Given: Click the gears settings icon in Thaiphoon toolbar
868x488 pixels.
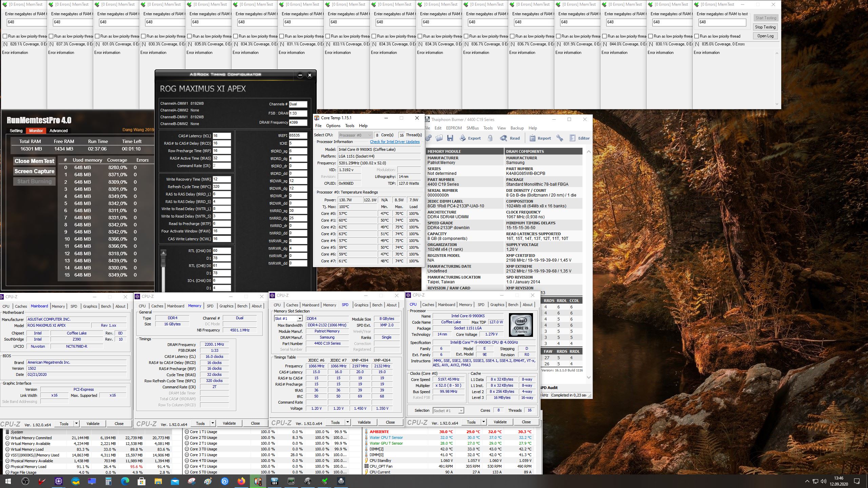Looking at the screenshot, I should (x=429, y=138).
